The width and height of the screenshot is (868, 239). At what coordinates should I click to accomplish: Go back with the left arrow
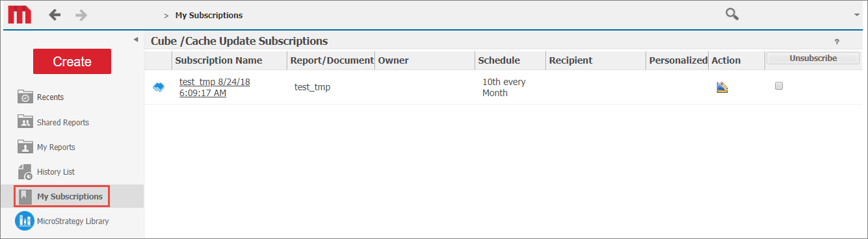pos(55,14)
